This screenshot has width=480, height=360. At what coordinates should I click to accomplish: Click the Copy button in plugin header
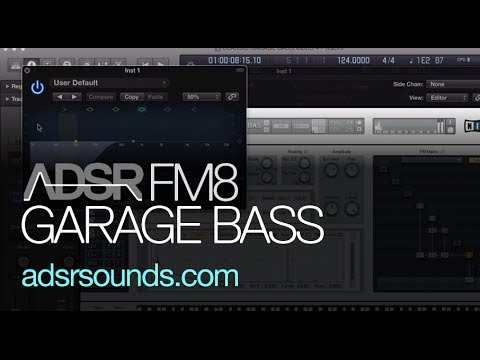[x=132, y=97]
